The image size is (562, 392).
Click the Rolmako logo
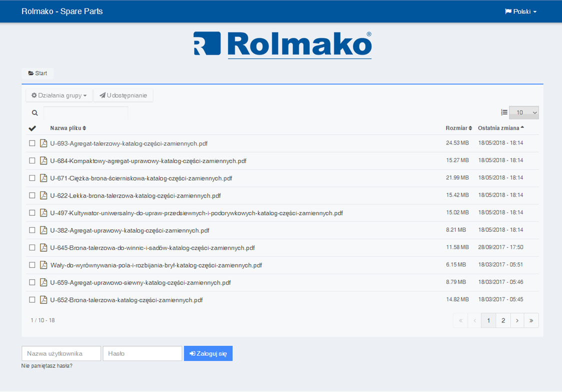[282, 45]
